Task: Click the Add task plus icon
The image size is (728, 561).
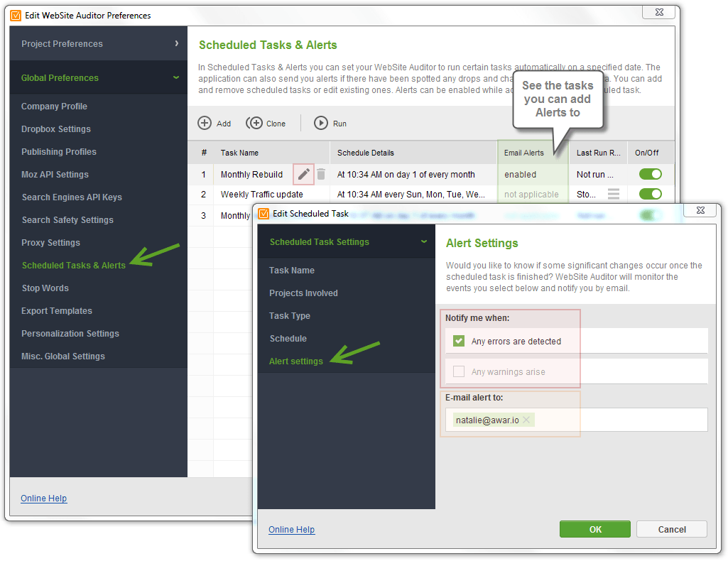Action: click(205, 123)
